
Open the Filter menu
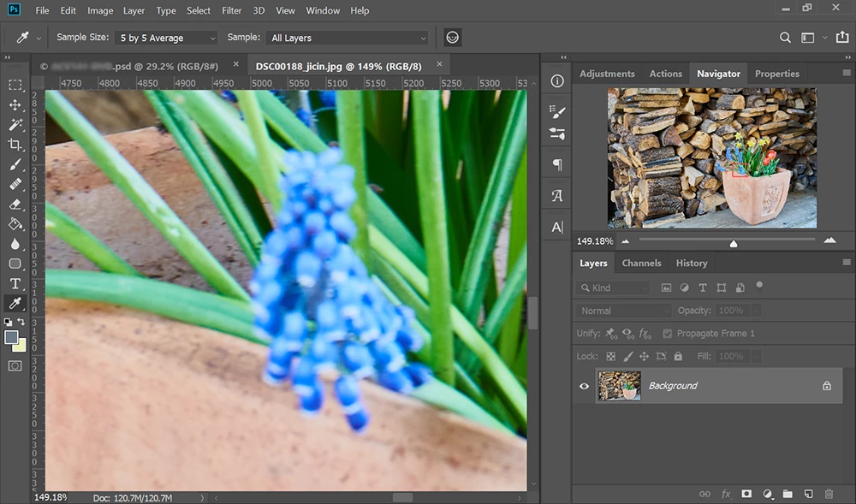(x=231, y=11)
